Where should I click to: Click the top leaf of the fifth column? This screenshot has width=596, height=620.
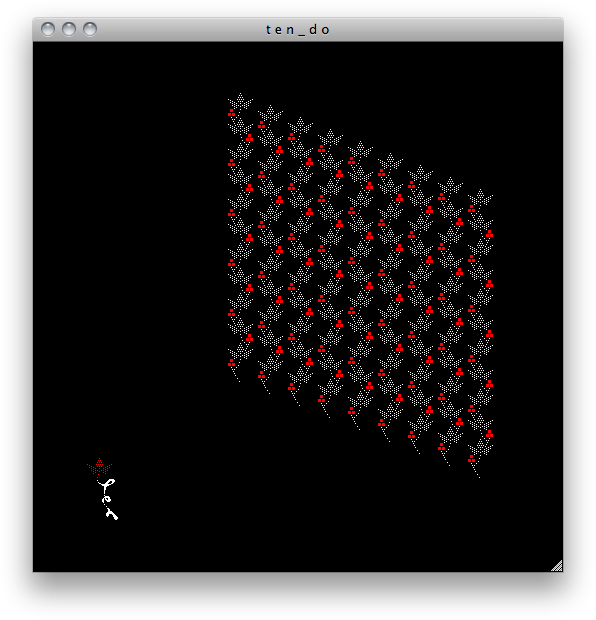(360, 149)
